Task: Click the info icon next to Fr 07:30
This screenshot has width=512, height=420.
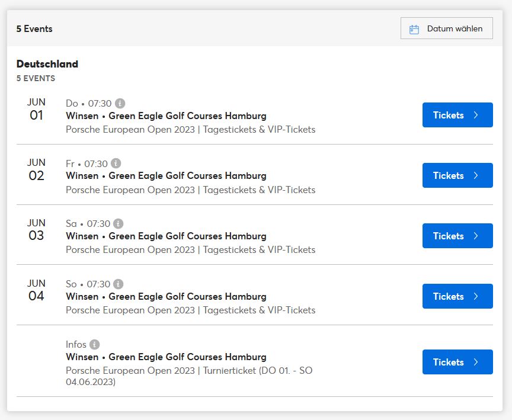Action: tap(116, 163)
